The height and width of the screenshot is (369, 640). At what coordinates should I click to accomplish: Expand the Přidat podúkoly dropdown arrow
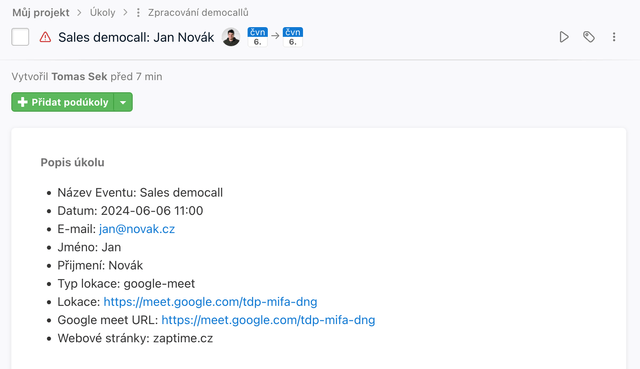[x=123, y=102]
